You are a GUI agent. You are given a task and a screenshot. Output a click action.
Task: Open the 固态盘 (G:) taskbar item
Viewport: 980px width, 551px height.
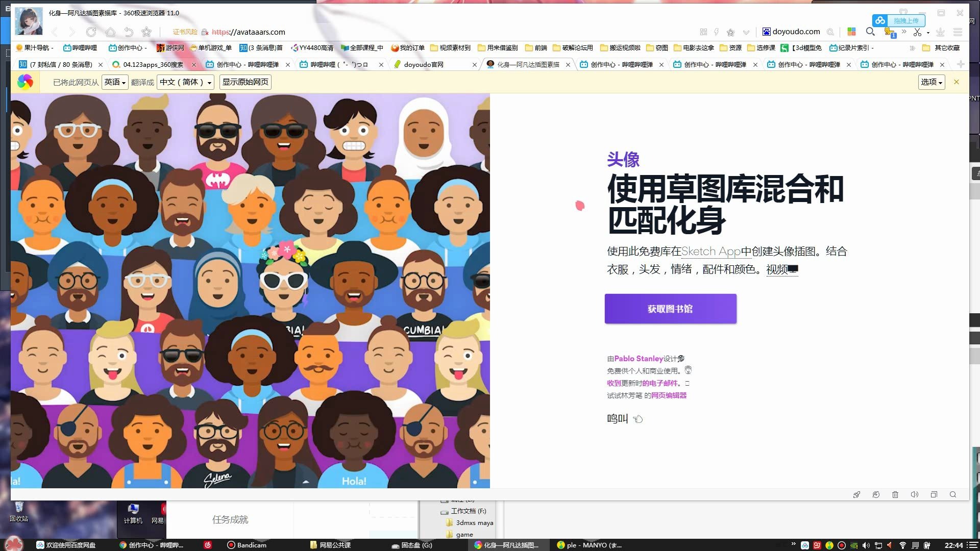coord(412,545)
